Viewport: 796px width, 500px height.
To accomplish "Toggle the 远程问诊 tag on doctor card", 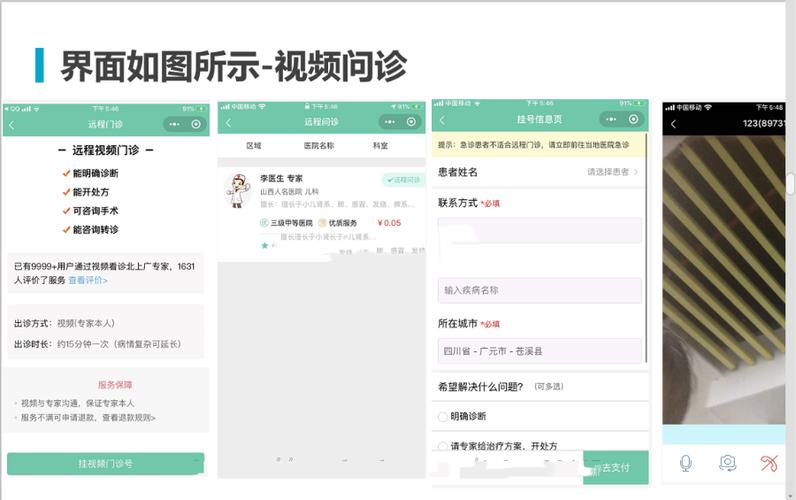I will (x=404, y=180).
